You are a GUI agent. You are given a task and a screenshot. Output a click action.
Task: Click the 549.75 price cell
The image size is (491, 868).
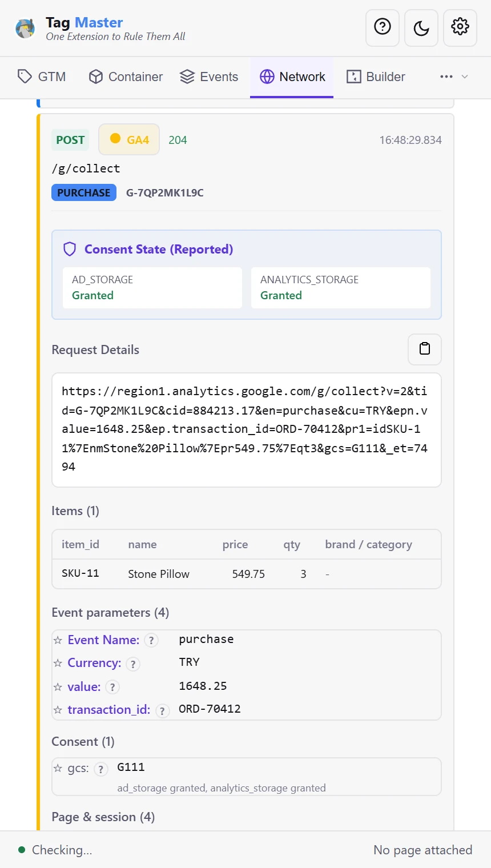coord(248,574)
